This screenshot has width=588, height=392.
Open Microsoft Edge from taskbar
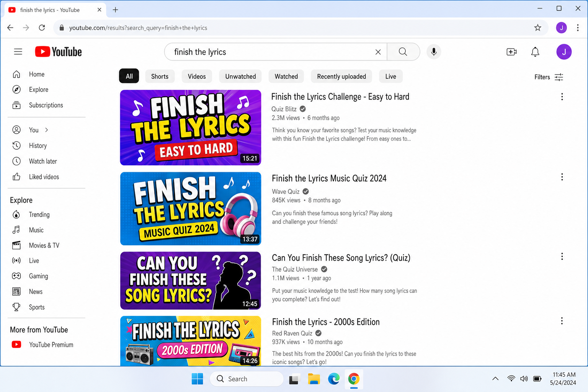click(334, 379)
